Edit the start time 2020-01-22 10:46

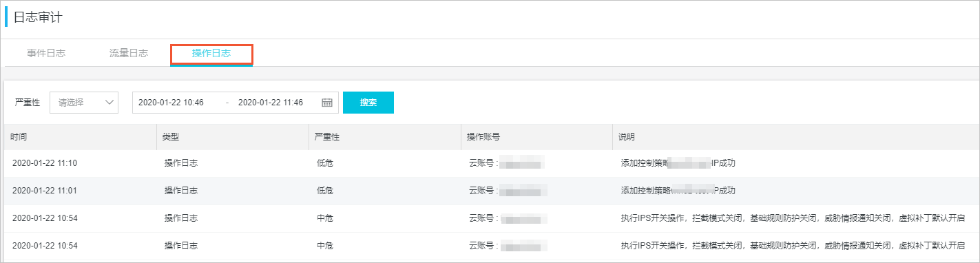coord(171,102)
